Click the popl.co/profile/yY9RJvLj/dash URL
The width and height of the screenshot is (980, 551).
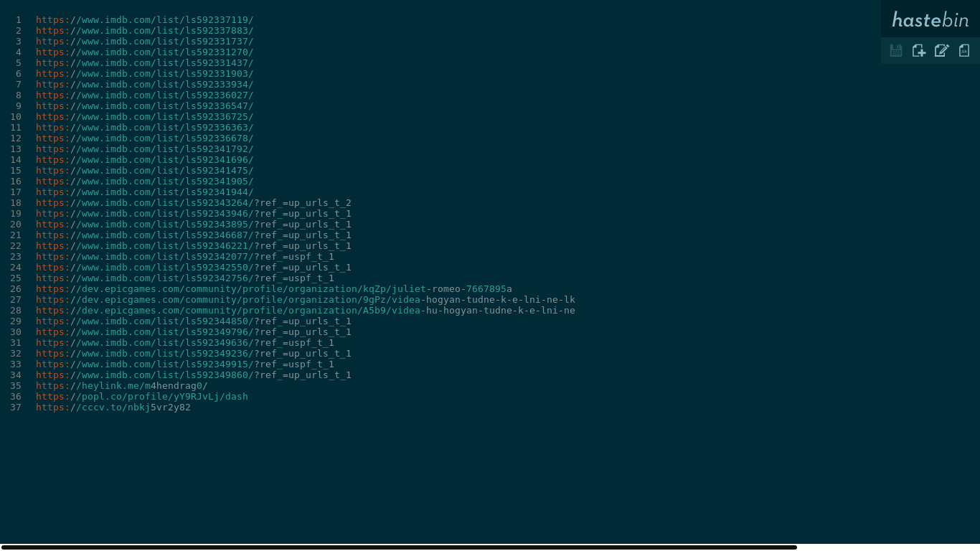[142, 397]
